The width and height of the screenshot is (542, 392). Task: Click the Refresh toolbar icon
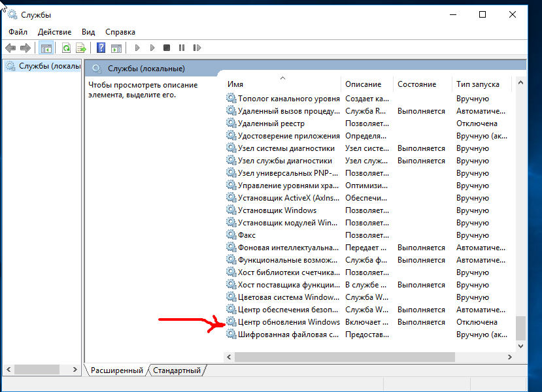pyautogui.click(x=66, y=48)
